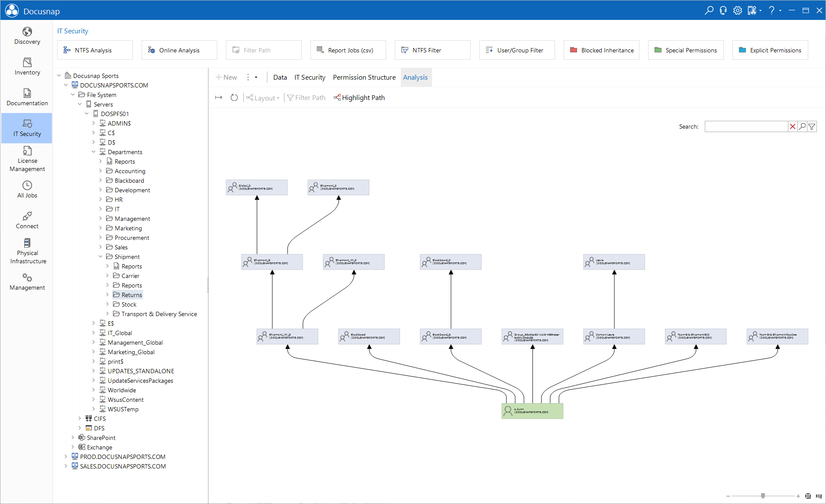This screenshot has width=826, height=504.
Task: Click zoom in plus icon
Action: coord(798,496)
